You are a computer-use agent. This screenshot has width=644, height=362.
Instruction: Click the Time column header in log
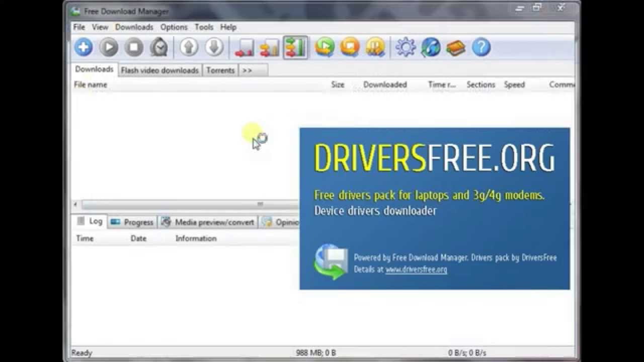click(85, 238)
